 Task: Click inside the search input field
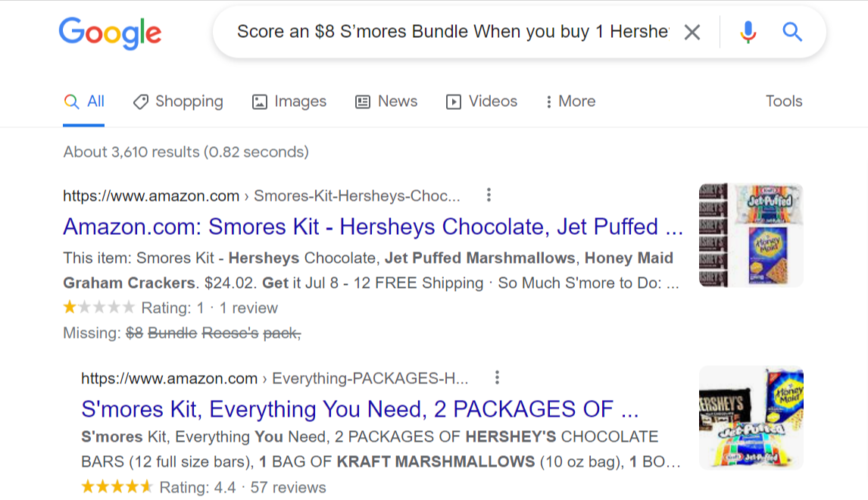454,32
